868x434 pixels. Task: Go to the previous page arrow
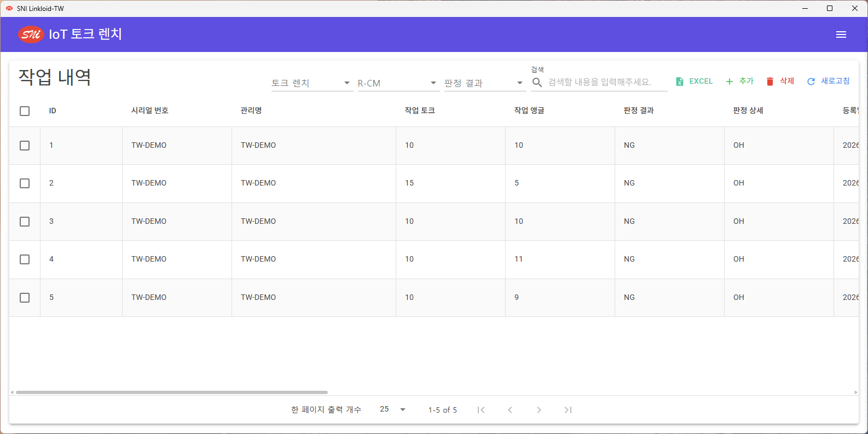coord(510,410)
